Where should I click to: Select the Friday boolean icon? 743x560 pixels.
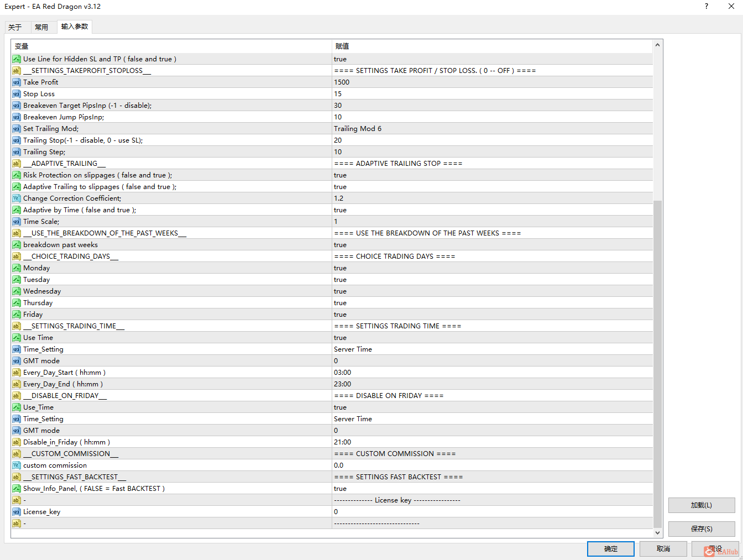(17, 315)
